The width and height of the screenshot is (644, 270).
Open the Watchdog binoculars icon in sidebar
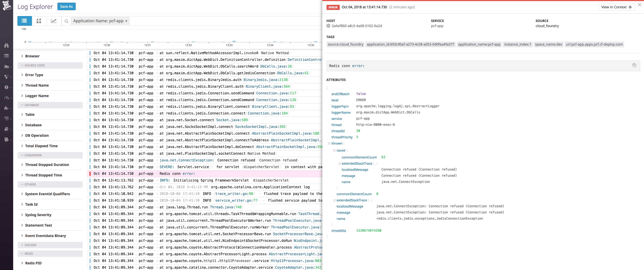pos(6,45)
